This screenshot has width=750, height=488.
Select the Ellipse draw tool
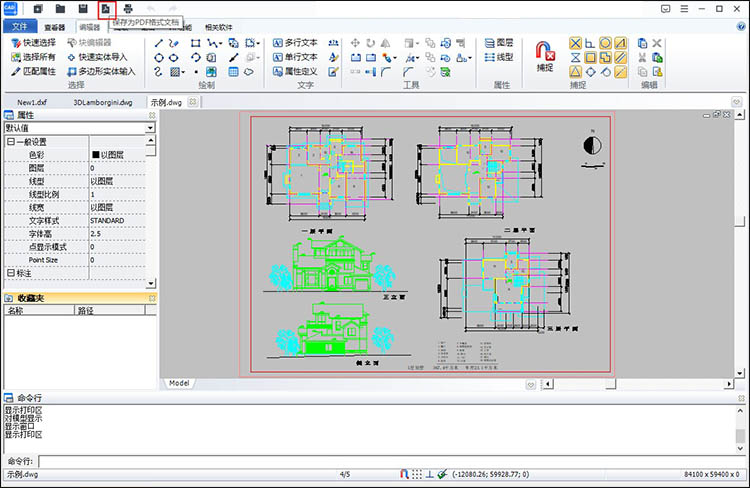click(174, 58)
